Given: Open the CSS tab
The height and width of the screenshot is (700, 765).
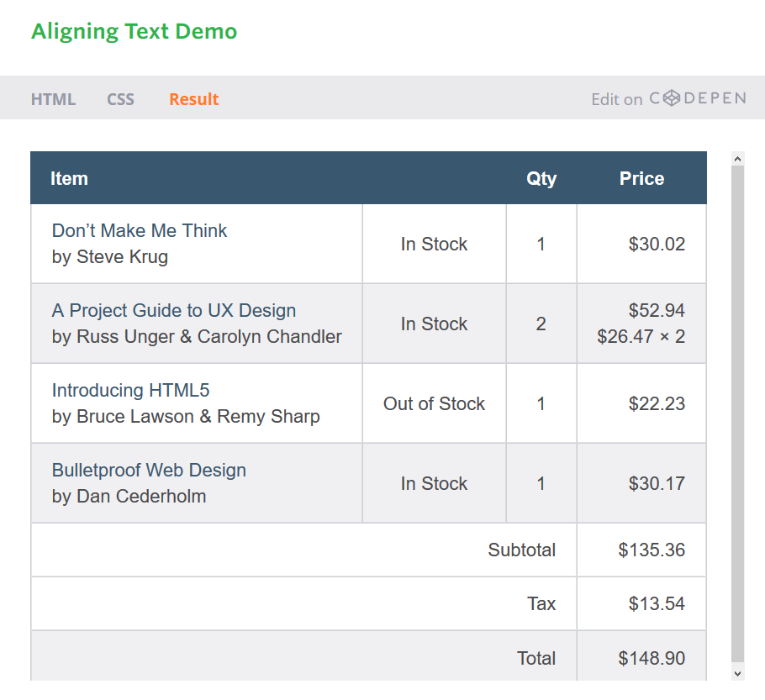Looking at the screenshot, I should click(120, 99).
